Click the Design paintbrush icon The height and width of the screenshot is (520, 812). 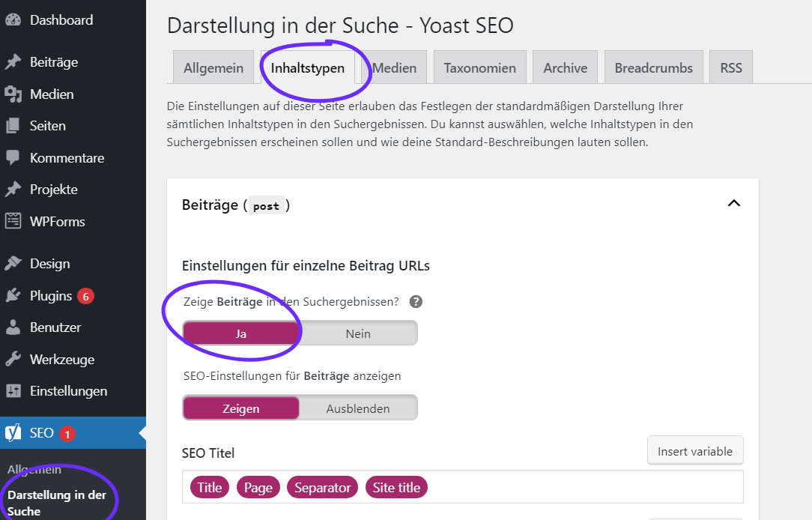pos(13,264)
